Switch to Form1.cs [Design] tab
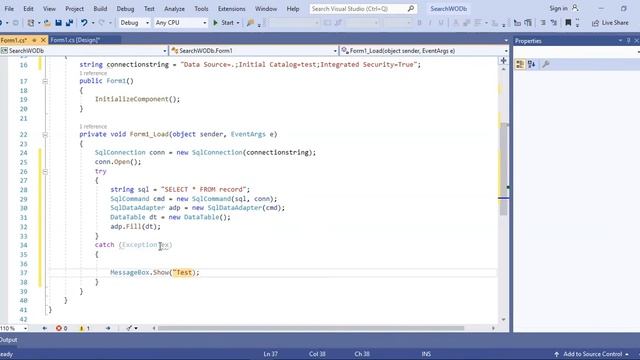Screen dimensions: 640x360 pos(75,40)
